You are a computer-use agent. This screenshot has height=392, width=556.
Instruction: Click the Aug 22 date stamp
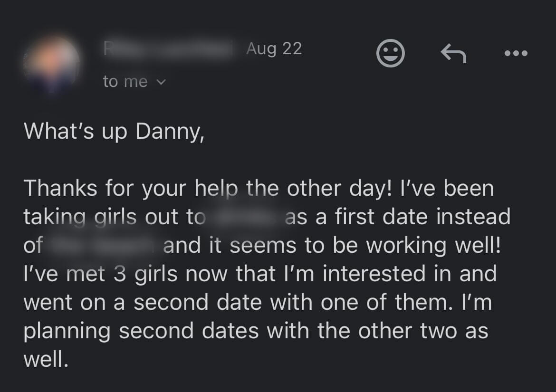tap(274, 48)
